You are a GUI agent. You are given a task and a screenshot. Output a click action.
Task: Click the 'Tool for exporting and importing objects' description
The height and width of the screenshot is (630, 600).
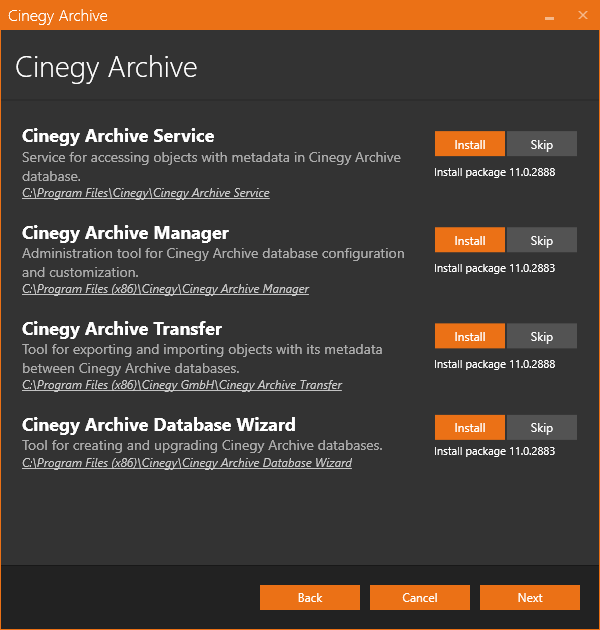pyautogui.click(x=202, y=359)
